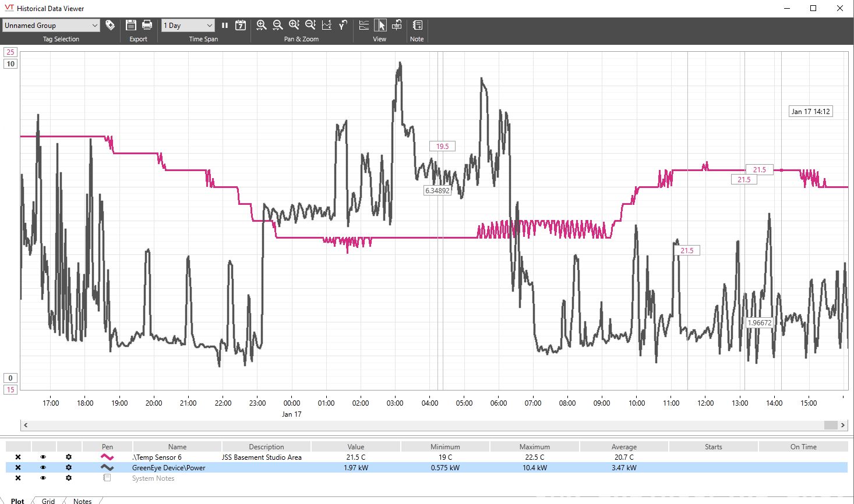Pause live updating of the plot
The width and height of the screenshot is (854, 504).
pos(224,25)
